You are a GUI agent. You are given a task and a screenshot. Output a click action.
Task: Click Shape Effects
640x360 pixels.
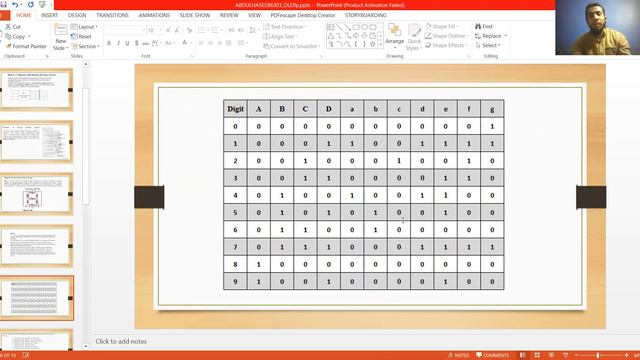coord(446,45)
